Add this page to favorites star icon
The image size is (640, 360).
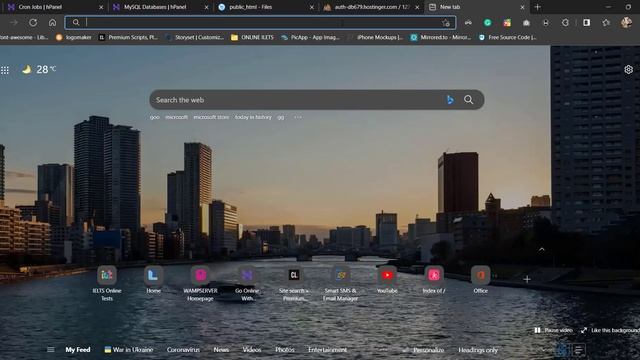[446, 23]
